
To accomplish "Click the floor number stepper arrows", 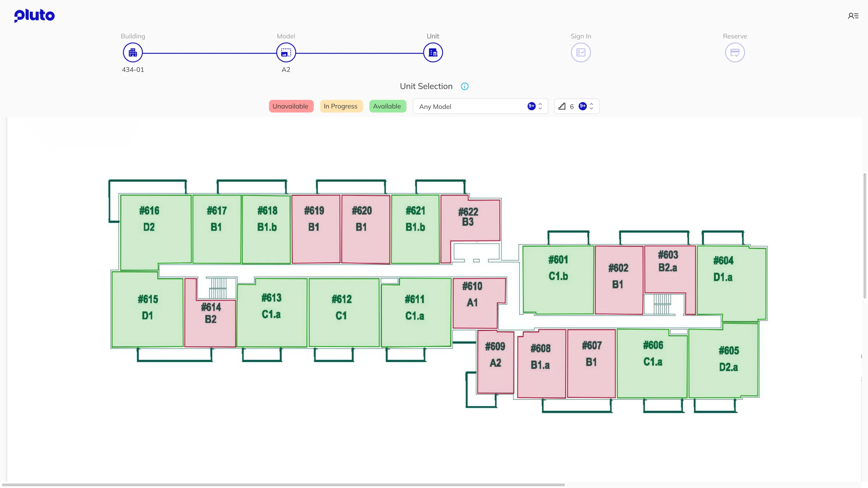I will coord(591,106).
